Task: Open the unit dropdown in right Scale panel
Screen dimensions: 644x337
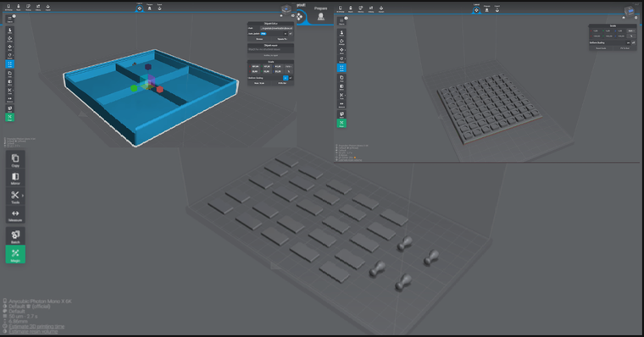Action: click(x=631, y=30)
